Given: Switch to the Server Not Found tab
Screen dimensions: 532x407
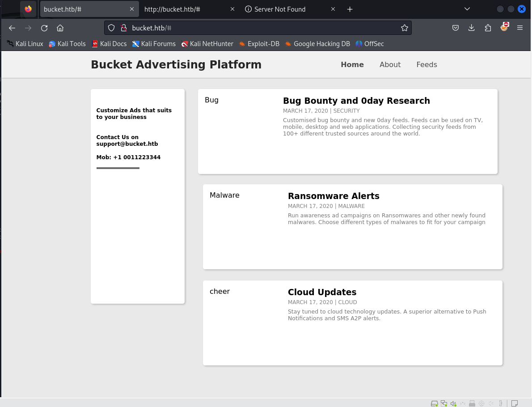Looking at the screenshot, I should [x=290, y=9].
